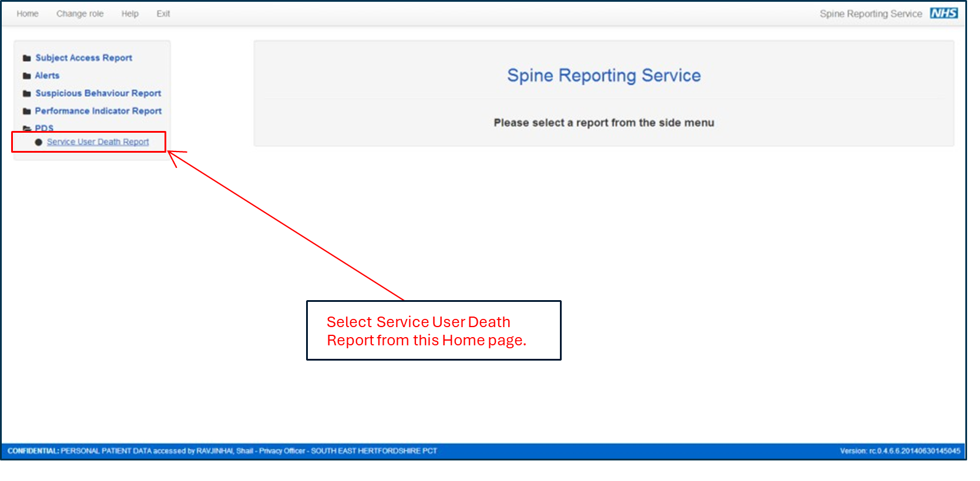980x481 pixels.
Task: Expand the Performance Indicator Report folder
Action: pos(98,110)
